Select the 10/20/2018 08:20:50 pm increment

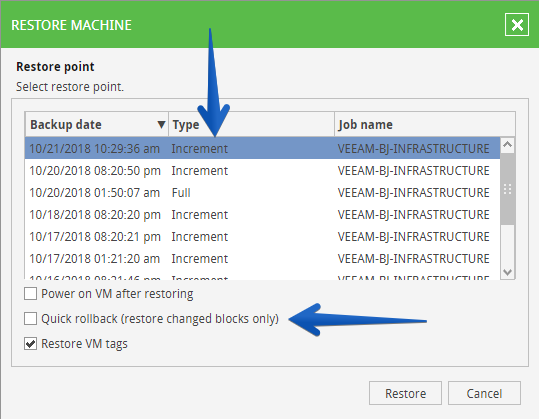tap(262, 170)
